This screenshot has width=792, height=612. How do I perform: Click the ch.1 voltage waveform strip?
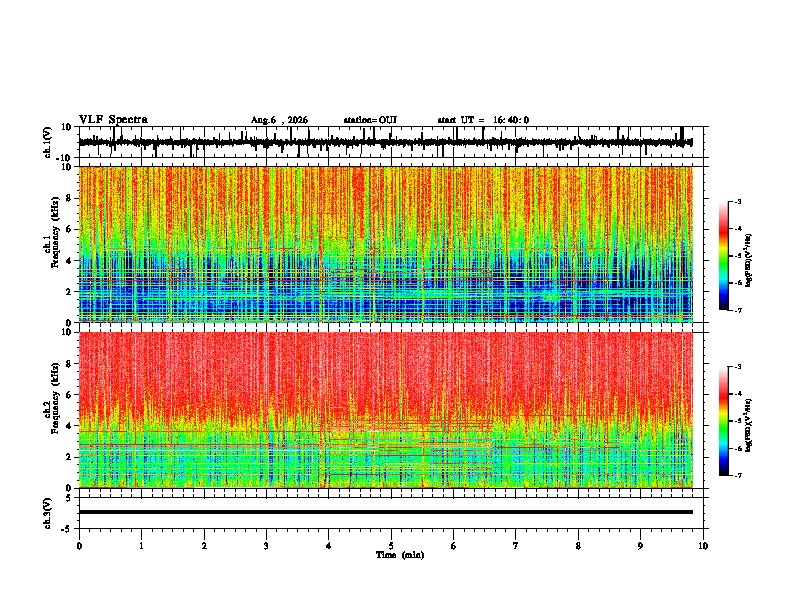pyautogui.click(x=393, y=142)
